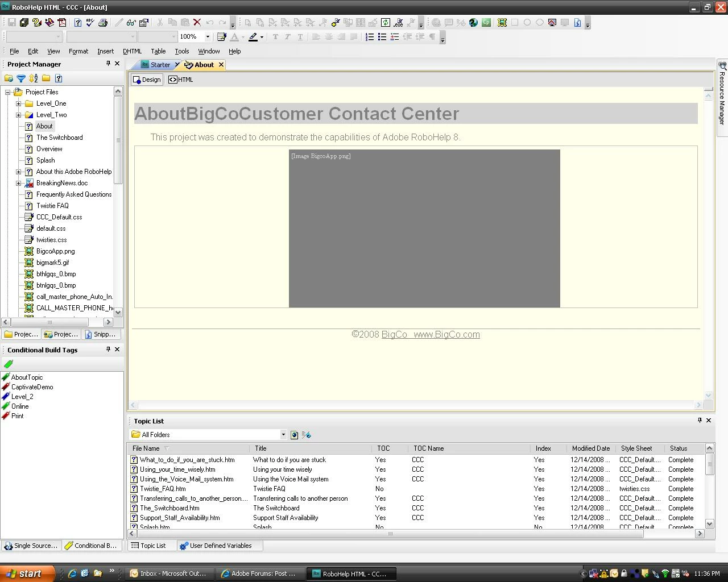Click green tag icon in Conditional Build Tags

coord(9,364)
